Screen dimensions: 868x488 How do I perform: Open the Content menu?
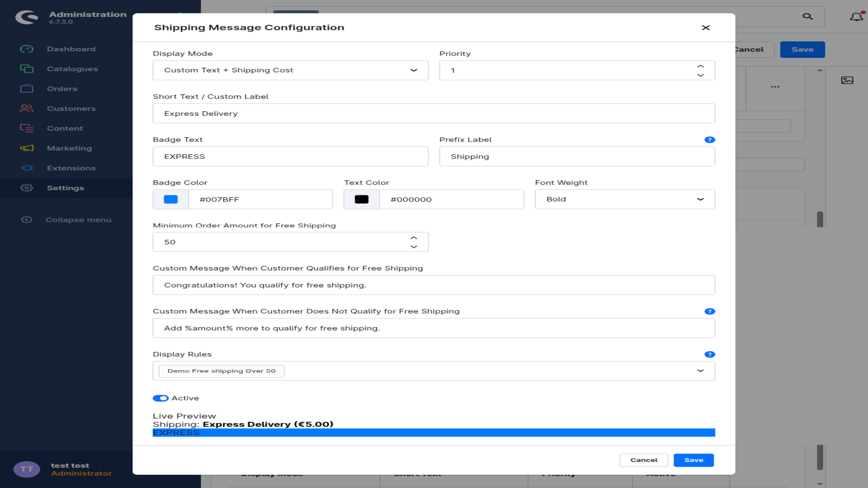point(65,128)
